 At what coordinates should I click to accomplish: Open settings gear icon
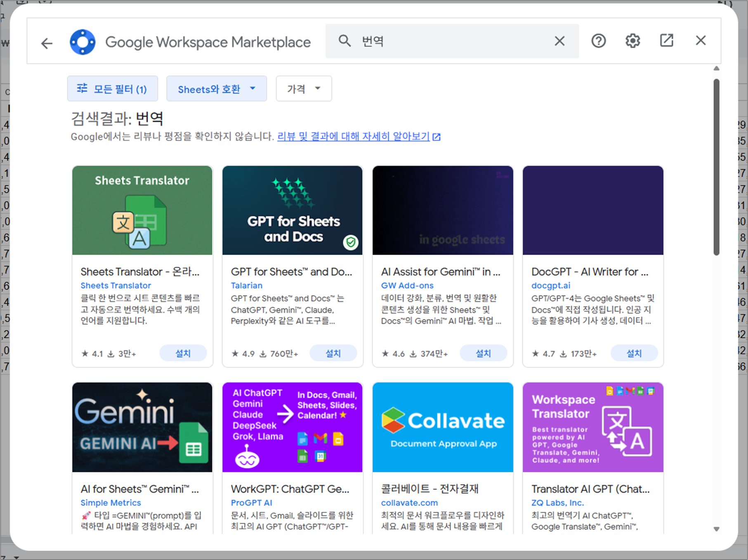(632, 41)
